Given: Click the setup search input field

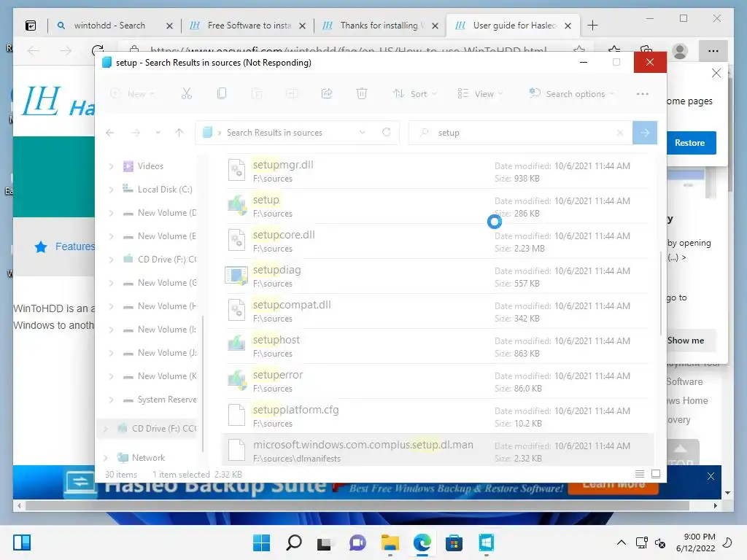Looking at the screenshot, I should [522, 133].
